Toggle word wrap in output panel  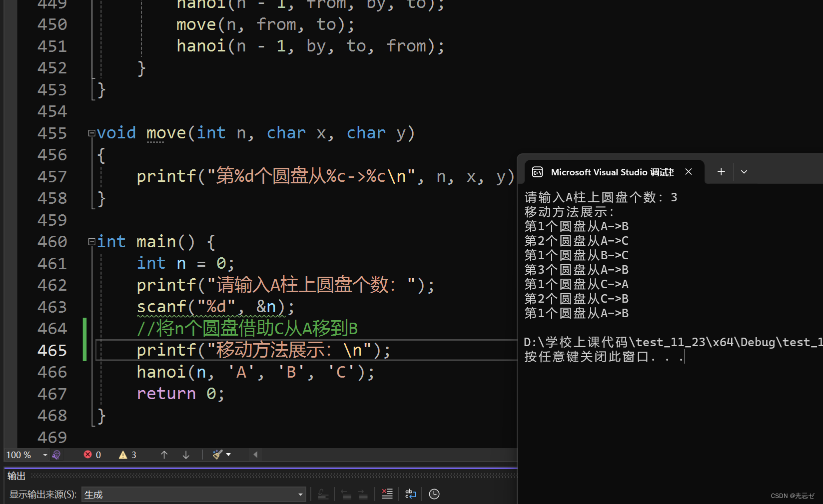click(x=410, y=494)
